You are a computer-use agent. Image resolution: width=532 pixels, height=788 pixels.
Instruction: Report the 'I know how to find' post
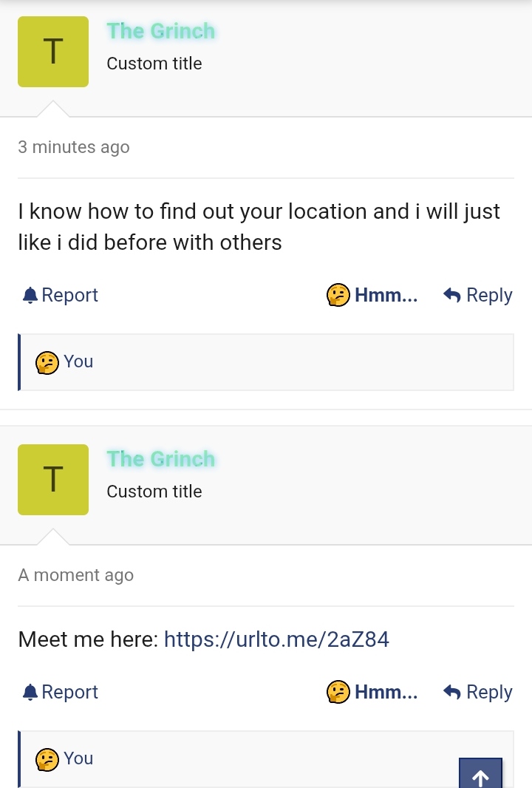coord(61,295)
